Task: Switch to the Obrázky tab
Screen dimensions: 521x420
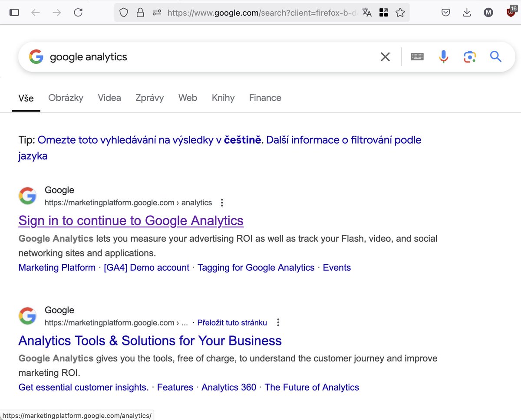Action: (x=66, y=98)
